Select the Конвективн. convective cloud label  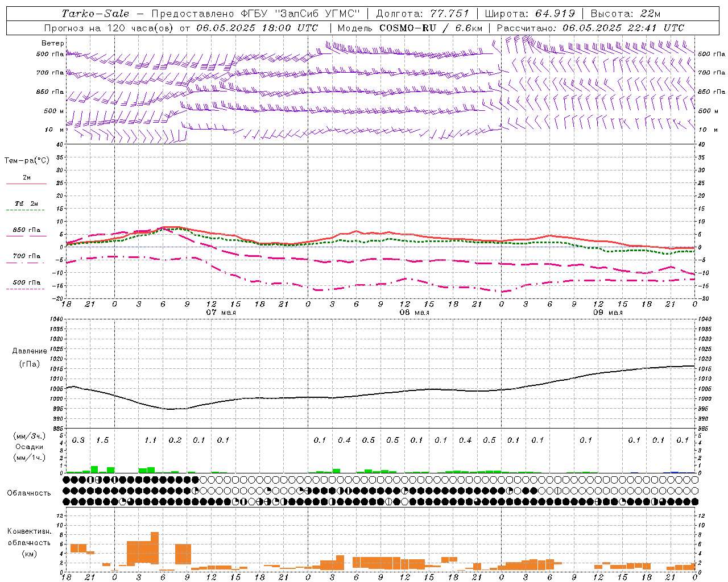(x=30, y=531)
